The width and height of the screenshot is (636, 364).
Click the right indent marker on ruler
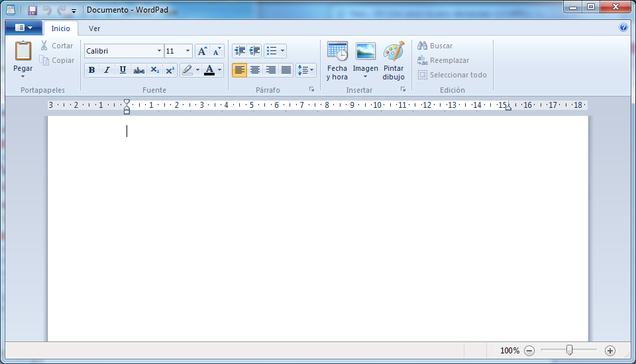[x=508, y=107]
